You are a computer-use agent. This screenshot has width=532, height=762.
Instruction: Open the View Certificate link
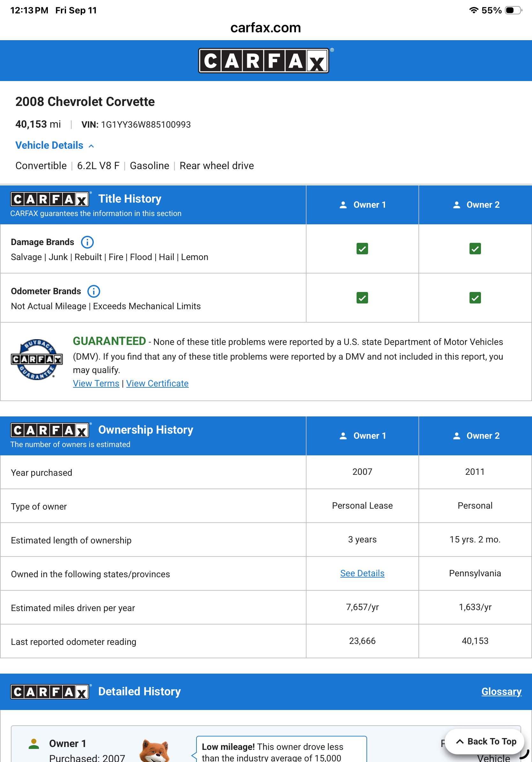pos(157,383)
